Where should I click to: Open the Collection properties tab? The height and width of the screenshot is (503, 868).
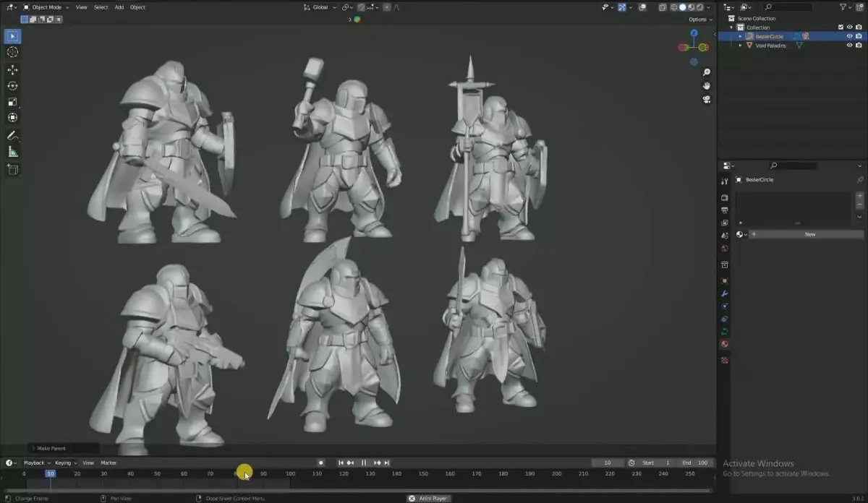pyautogui.click(x=725, y=265)
